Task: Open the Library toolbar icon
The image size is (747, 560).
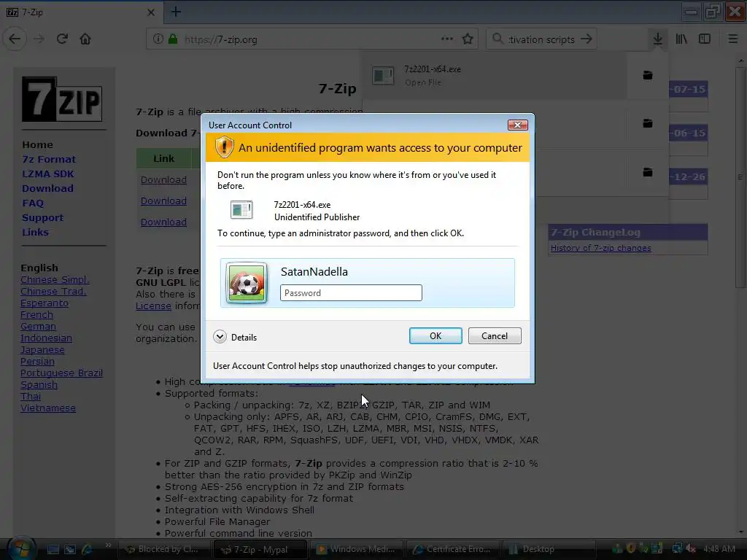Action: (x=681, y=39)
